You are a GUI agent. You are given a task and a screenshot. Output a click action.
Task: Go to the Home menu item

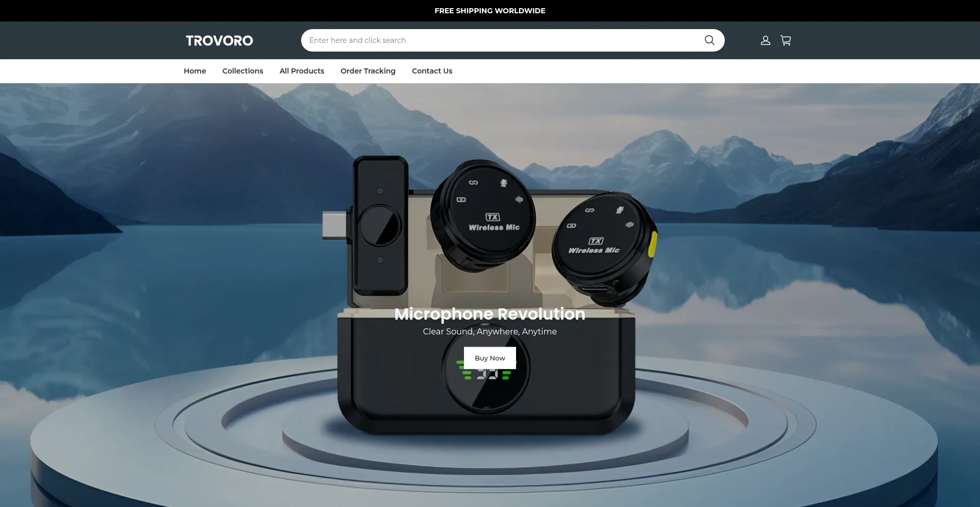[194, 71]
